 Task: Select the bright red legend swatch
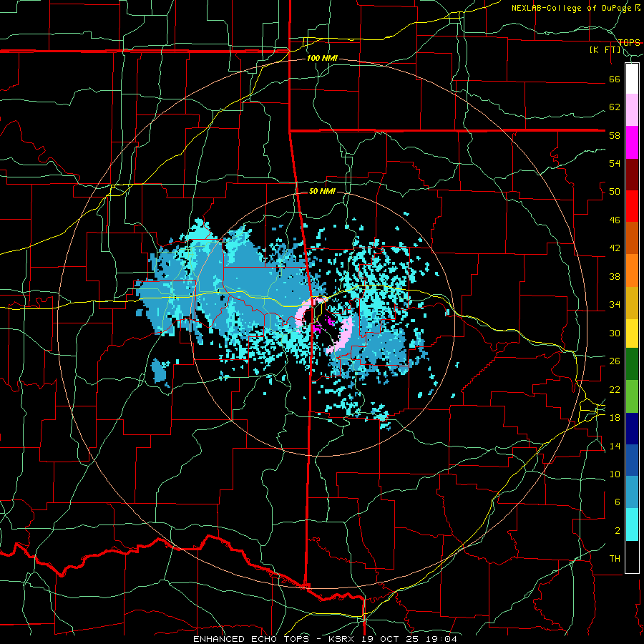click(x=632, y=206)
